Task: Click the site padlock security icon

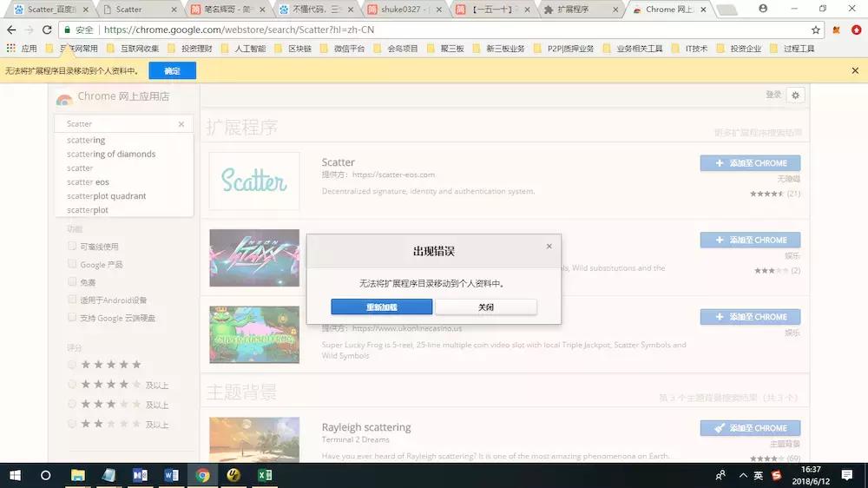Action: tap(68, 30)
